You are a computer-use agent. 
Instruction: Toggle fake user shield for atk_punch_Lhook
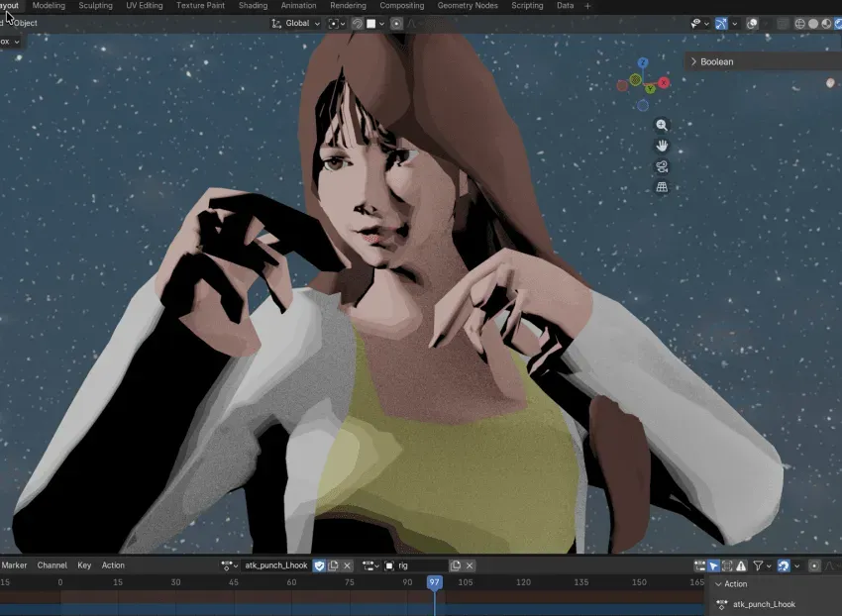click(319, 565)
